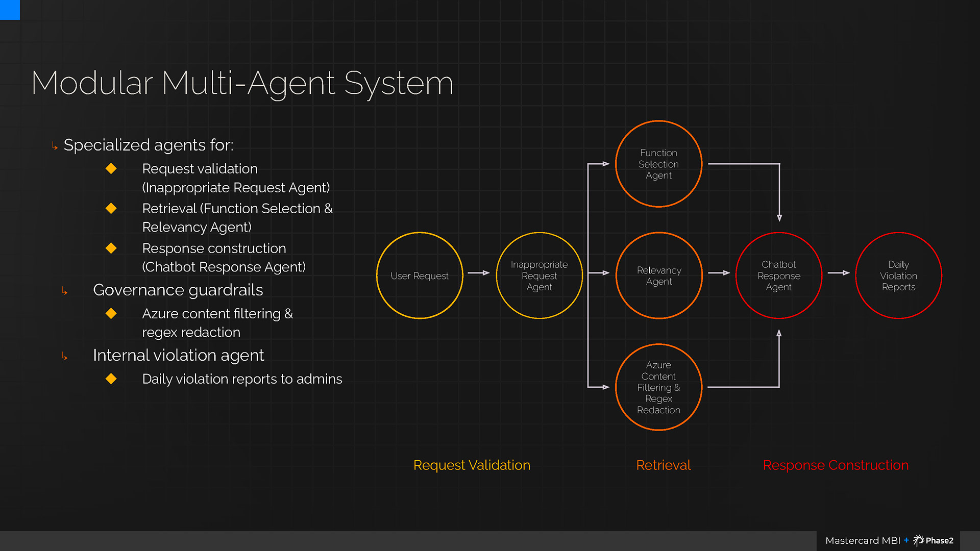980x551 pixels.
Task: Select the Relevancy Agent circle
Action: tap(659, 275)
